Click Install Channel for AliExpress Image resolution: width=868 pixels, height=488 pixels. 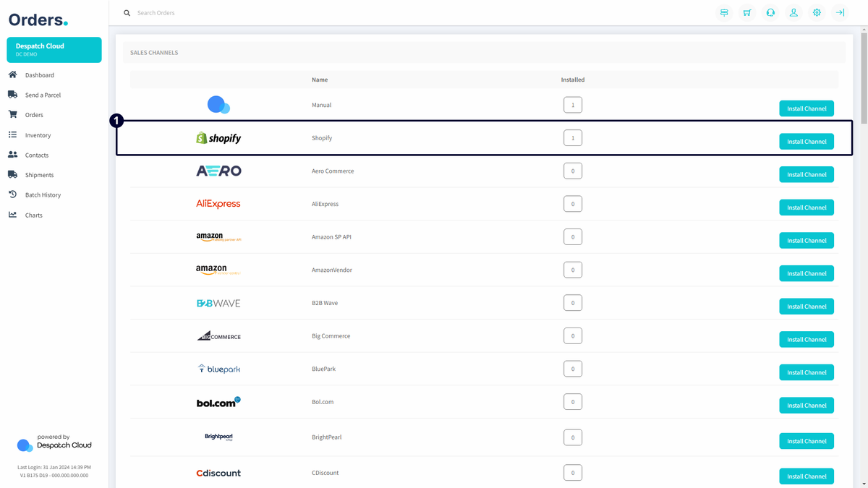tap(806, 207)
